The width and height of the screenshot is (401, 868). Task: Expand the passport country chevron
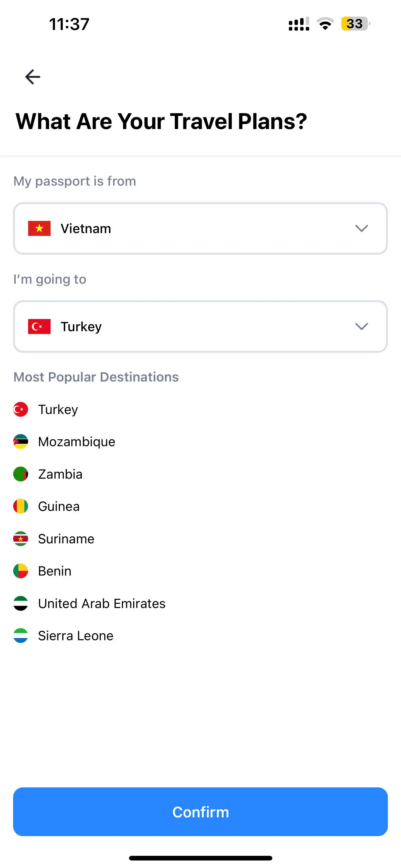coord(361,228)
